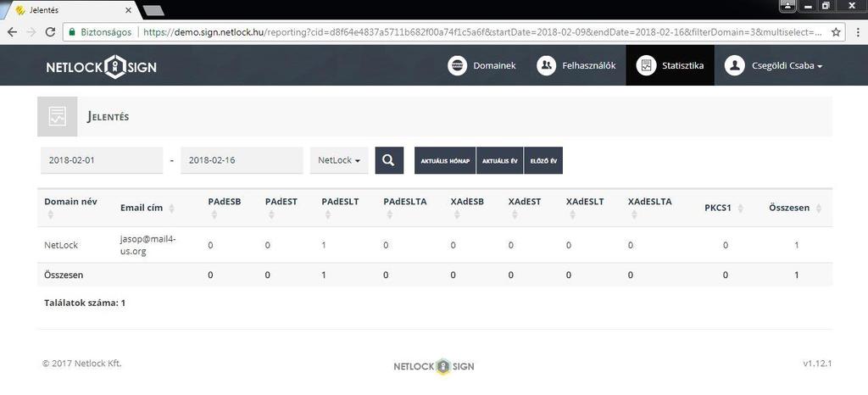Sort by PKCS1 column
This screenshot has width=868, height=395.
(x=724, y=208)
